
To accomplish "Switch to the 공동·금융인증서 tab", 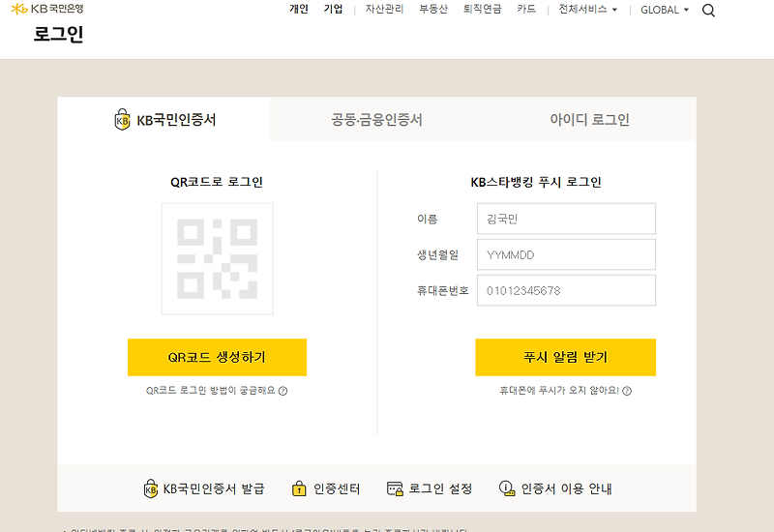I will coord(376,119).
